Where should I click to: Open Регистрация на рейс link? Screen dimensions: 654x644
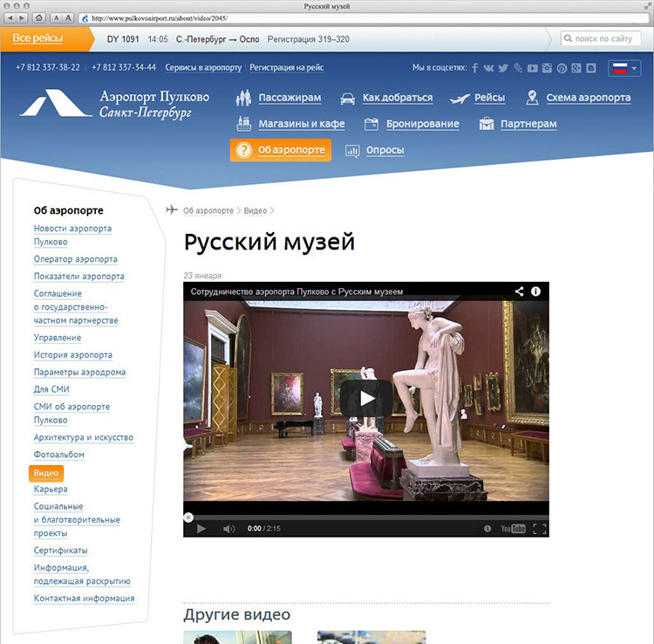pyautogui.click(x=287, y=67)
